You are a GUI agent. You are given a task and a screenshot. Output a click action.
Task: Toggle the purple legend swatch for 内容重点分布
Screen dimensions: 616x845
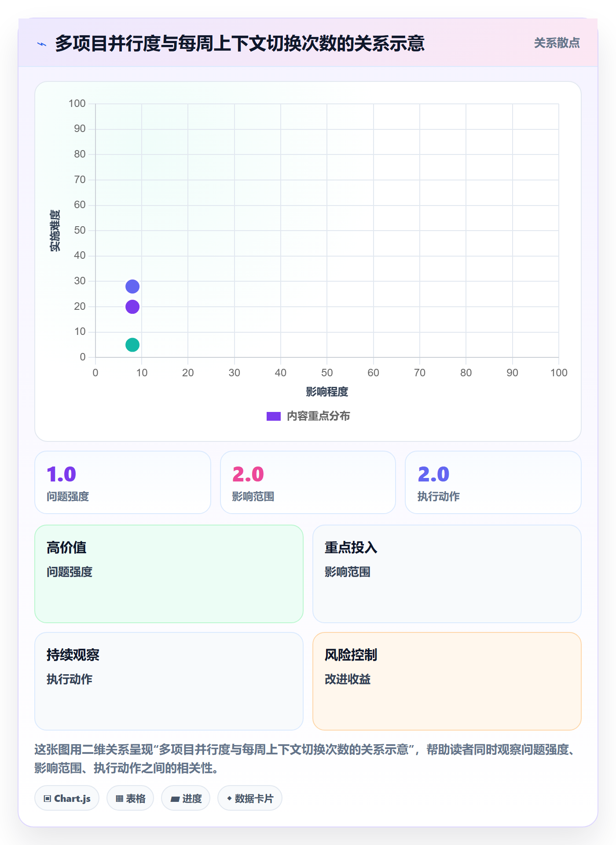point(273,416)
